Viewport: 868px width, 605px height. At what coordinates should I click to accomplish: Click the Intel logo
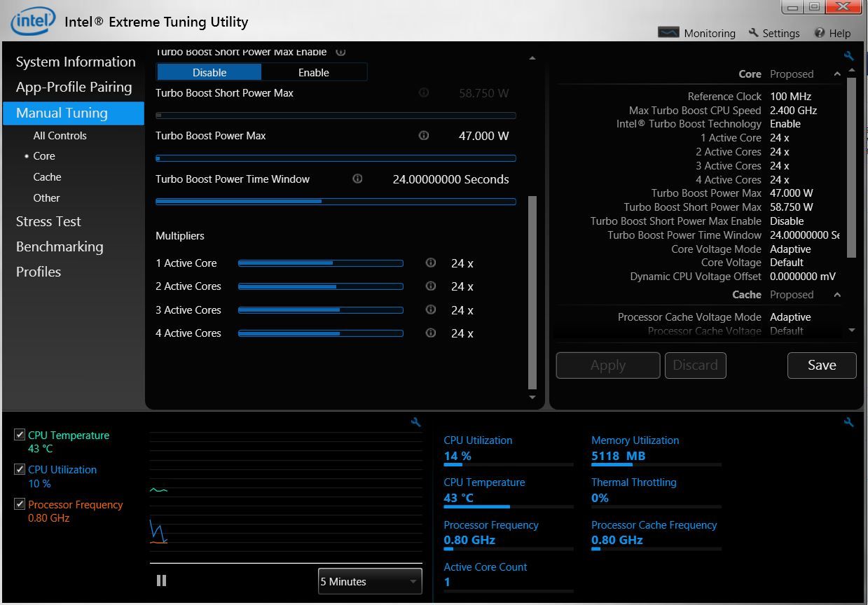click(x=32, y=22)
